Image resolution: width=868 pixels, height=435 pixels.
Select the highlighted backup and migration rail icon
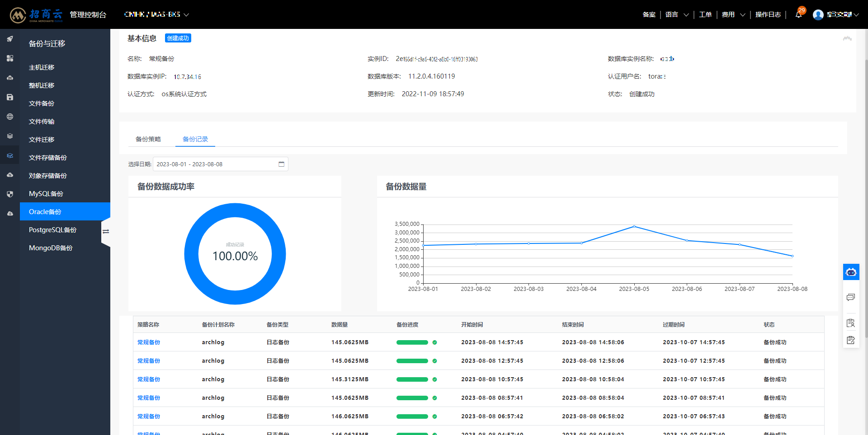click(x=10, y=155)
